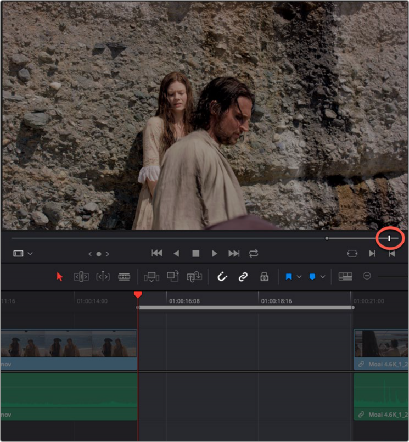Image resolution: width=409 pixels, height=442 pixels.
Task: Click the viewer overlay mode icon
Action: point(18,253)
